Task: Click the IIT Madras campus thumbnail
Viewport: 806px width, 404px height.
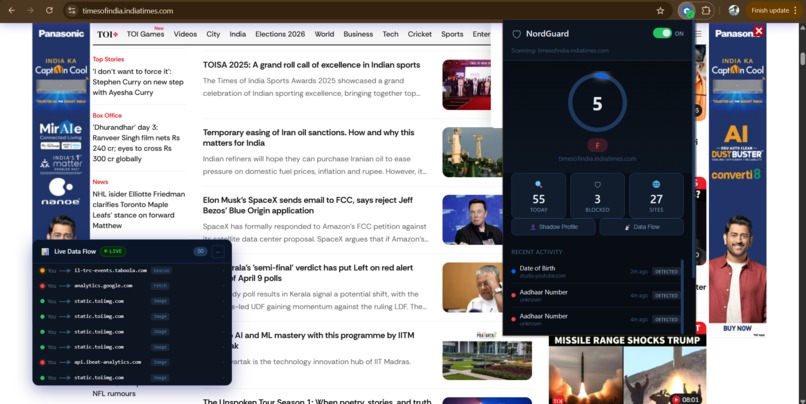Action: coord(487,356)
